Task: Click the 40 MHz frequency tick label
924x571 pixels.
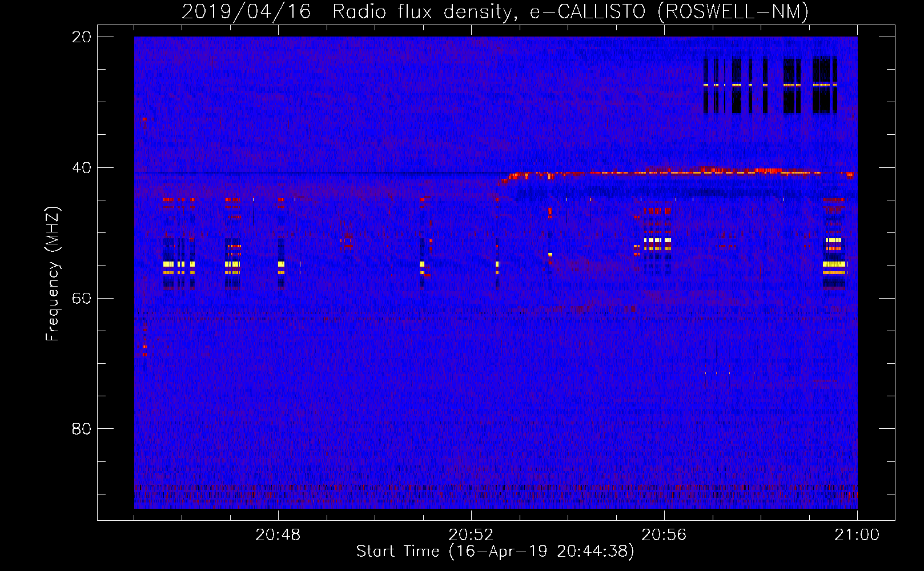Action: [82, 168]
